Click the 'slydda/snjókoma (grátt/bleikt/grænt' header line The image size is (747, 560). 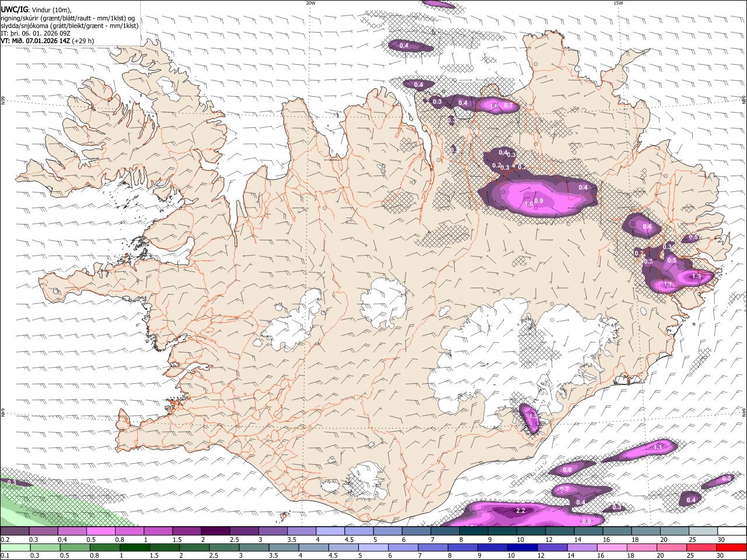click(x=69, y=26)
